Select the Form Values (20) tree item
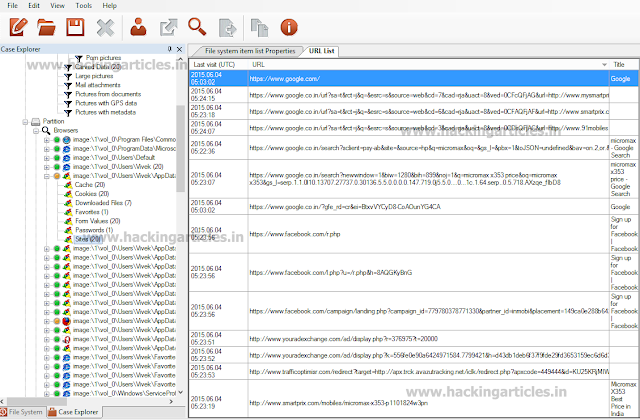The image size is (640, 420). pos(98,221)
